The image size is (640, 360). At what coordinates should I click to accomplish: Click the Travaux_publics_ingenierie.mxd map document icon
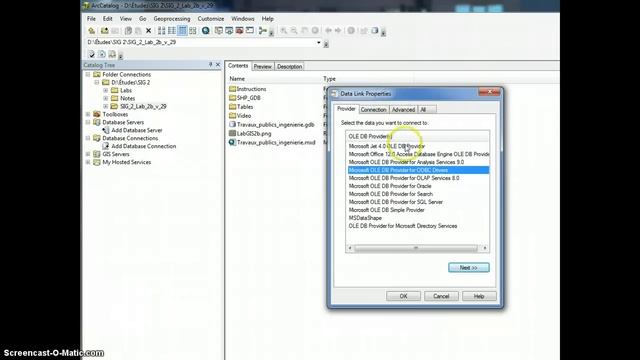tap(232, 142)
